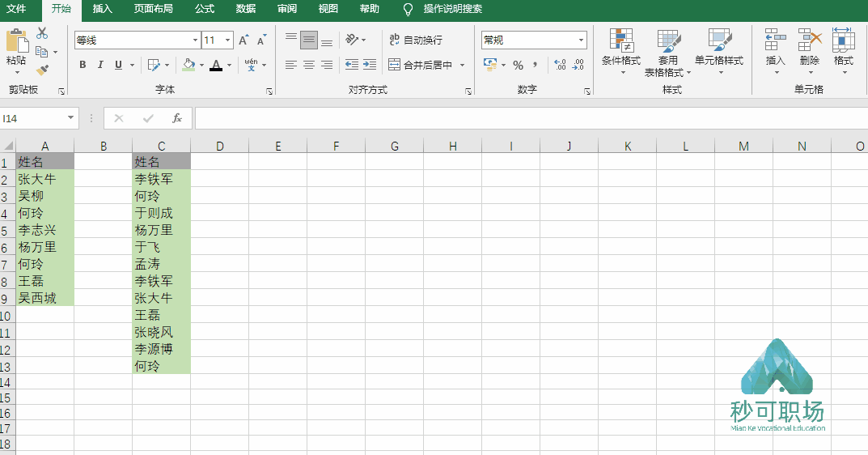The width and height of the screenshot is (868, 455).
Task: Click the Cut scissors icon
Action: pyautogui.click(x=42, y=34)
